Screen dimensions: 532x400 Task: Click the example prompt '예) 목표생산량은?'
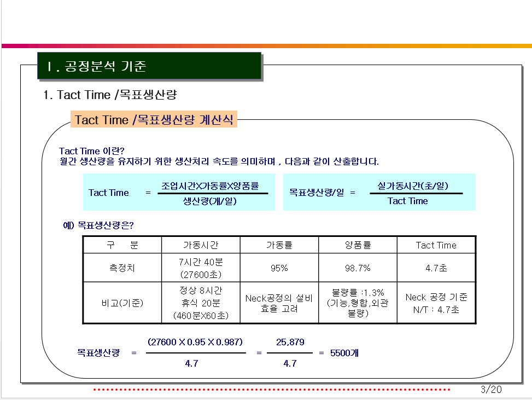click(98, 225)
